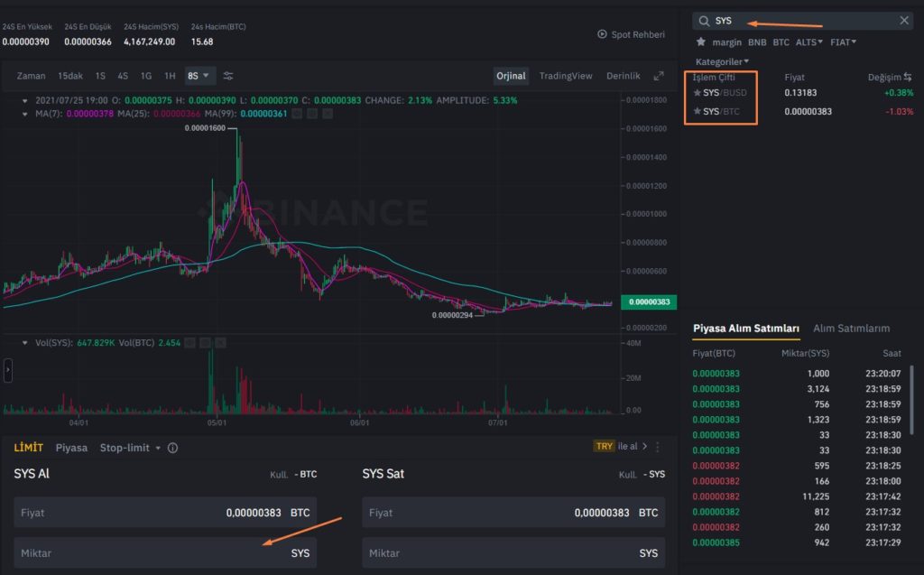924x575 pixels.
Task: Switch to the Derinlik depth tab
Action: click(624, 76)
